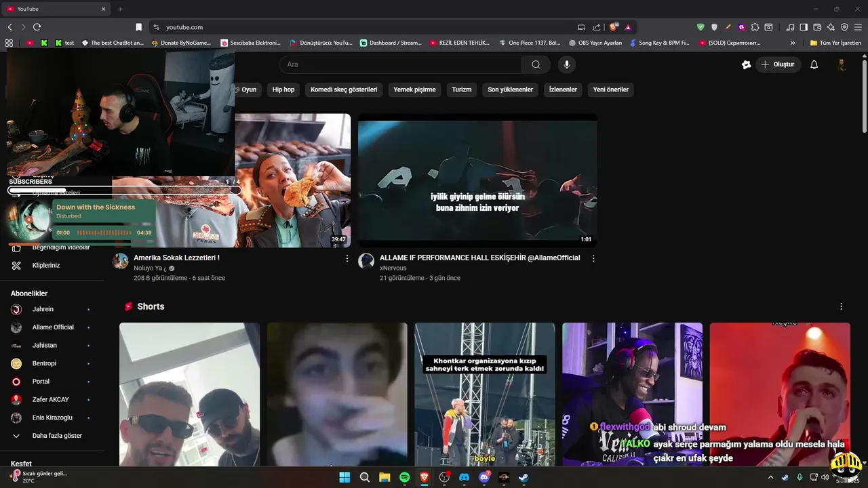Open the green shield extension icon
This screenshot has width=868, height=488.
click(x=701, y=27)
